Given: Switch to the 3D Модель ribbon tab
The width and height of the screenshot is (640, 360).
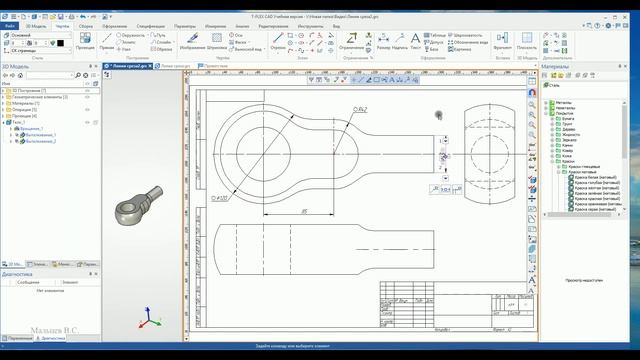Looking at the screenshot, I should [36, 26].
